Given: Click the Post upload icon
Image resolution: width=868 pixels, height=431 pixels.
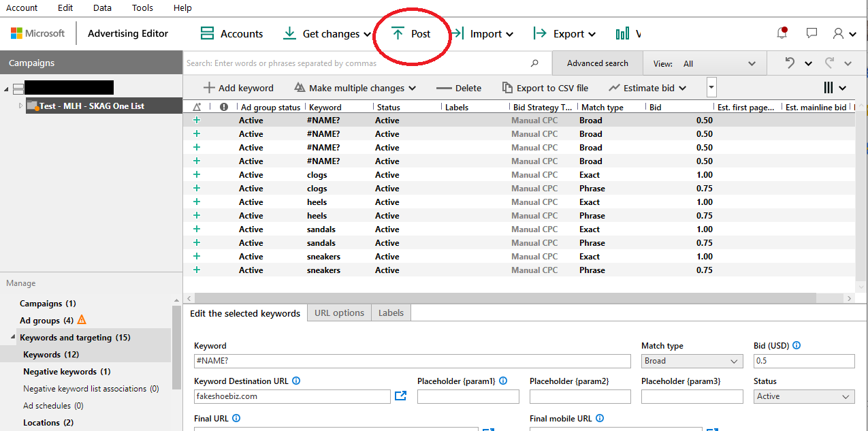Looking at the screenshot, I should click(x=398, y=34).
